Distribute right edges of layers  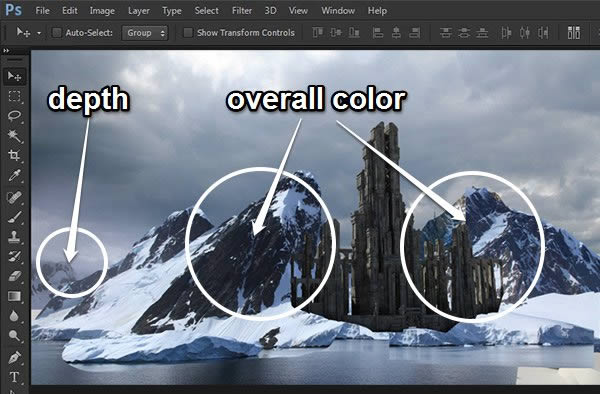click(x=543, y=33)
